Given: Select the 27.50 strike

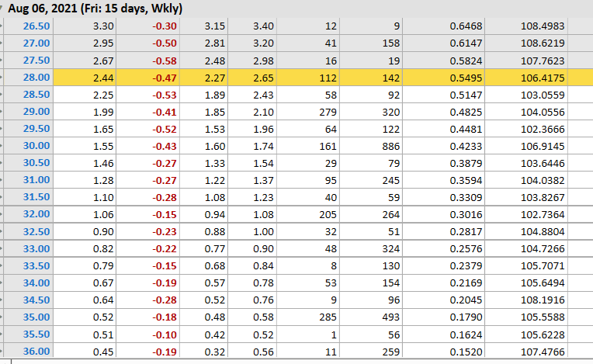Looking at the screenshot, I should coord(36,60).
